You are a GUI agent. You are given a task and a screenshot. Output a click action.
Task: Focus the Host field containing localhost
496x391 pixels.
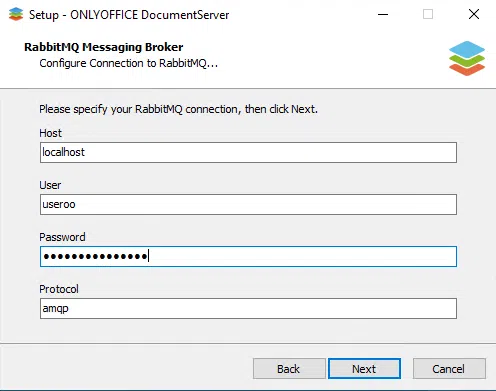[x=248, y=153]
